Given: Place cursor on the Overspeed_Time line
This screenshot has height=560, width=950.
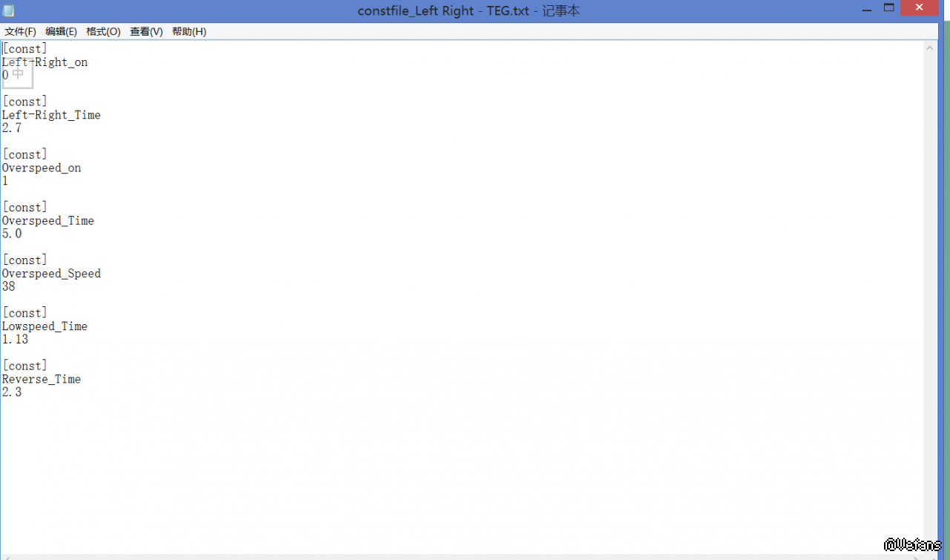Looking at the screenshot, I should pos(48,221).
